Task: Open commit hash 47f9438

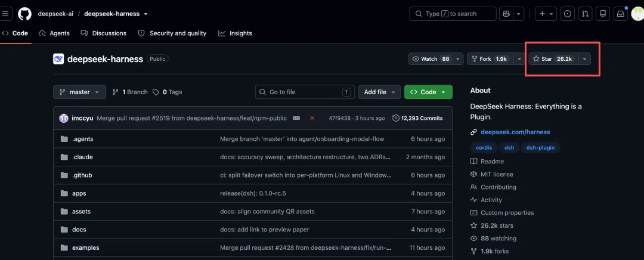Action: (340, 118)
